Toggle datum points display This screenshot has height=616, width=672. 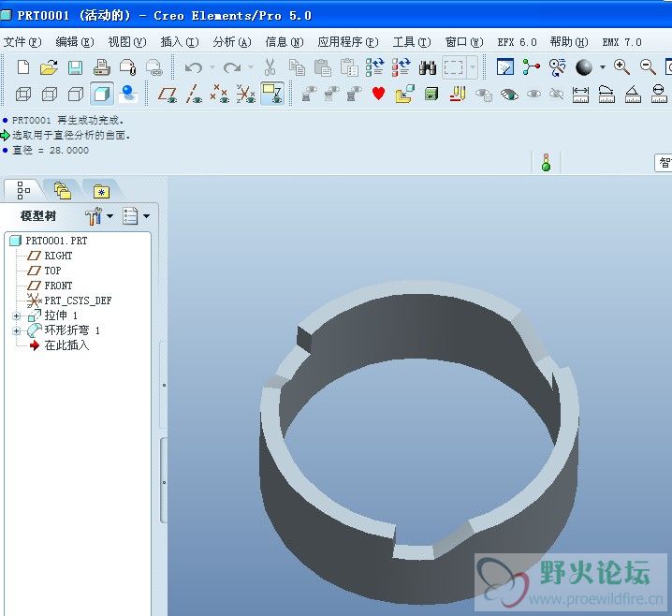[x=220, y=94]
